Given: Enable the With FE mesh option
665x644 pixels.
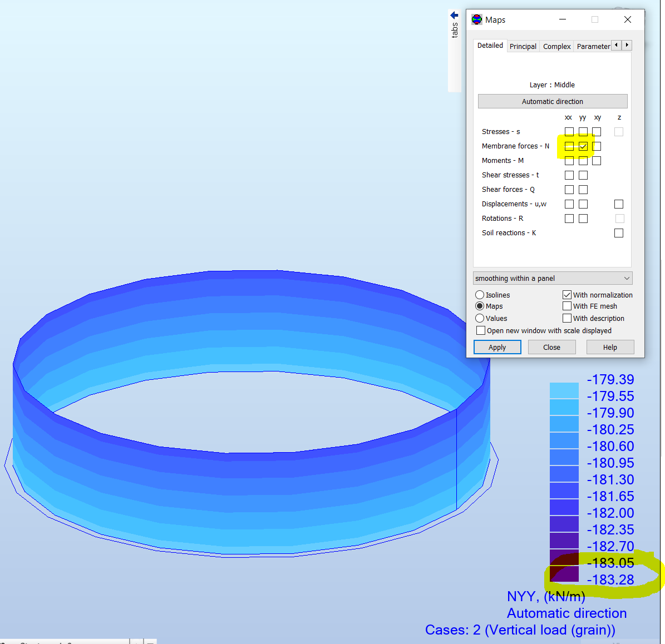Looking at the screenshot, I should coord(567,306).
